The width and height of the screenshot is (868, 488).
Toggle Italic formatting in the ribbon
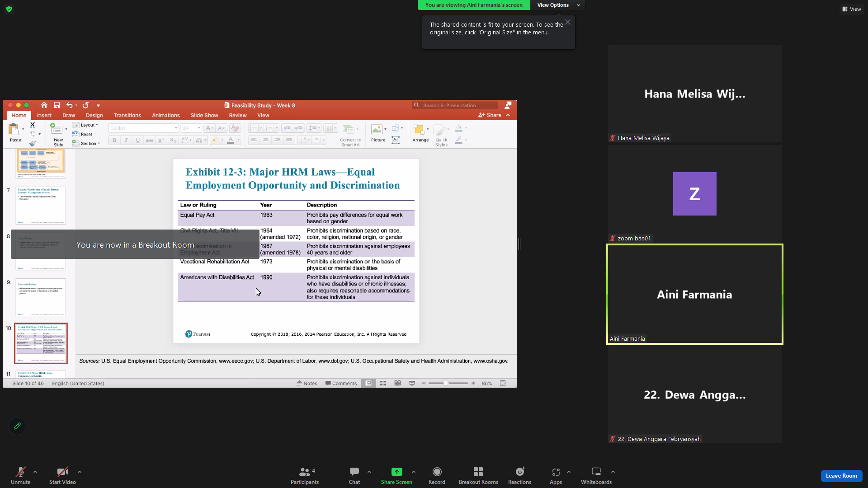pyautogui.click(x=126, y=141)
